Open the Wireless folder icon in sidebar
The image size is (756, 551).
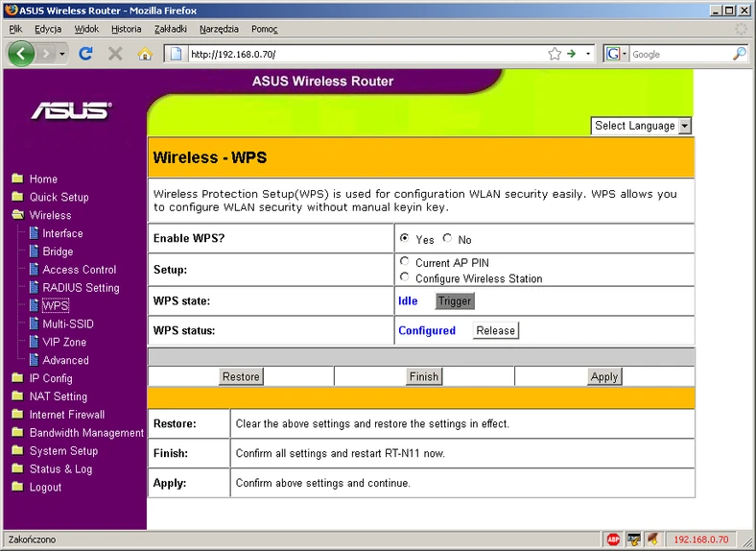pos(17,215)
